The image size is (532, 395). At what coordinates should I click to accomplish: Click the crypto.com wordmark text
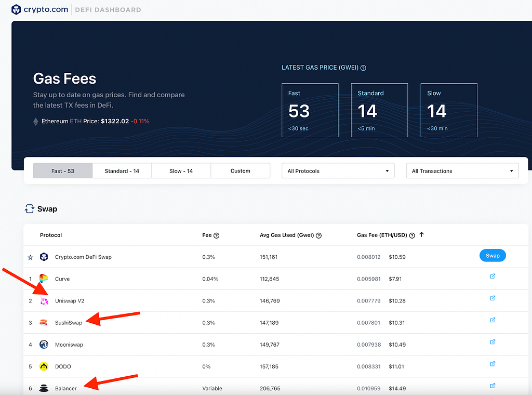(x=46, y=9)
